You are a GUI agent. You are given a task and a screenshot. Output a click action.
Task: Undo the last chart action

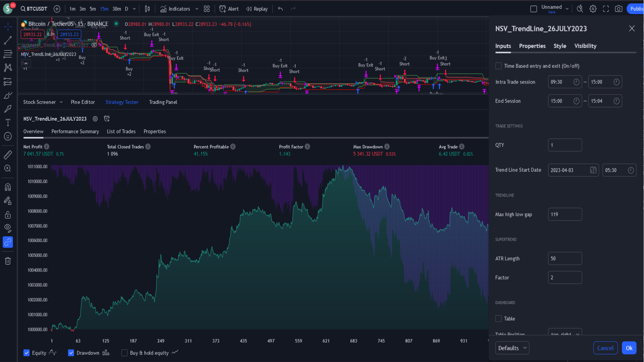[x=280, y=9]
